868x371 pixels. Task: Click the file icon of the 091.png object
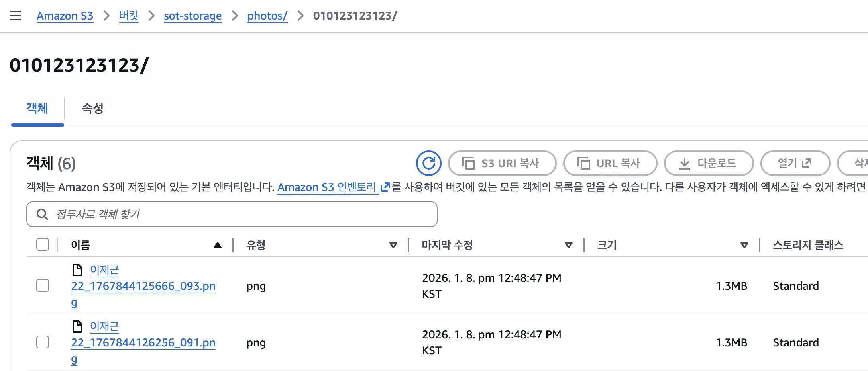tap(77, 326)
